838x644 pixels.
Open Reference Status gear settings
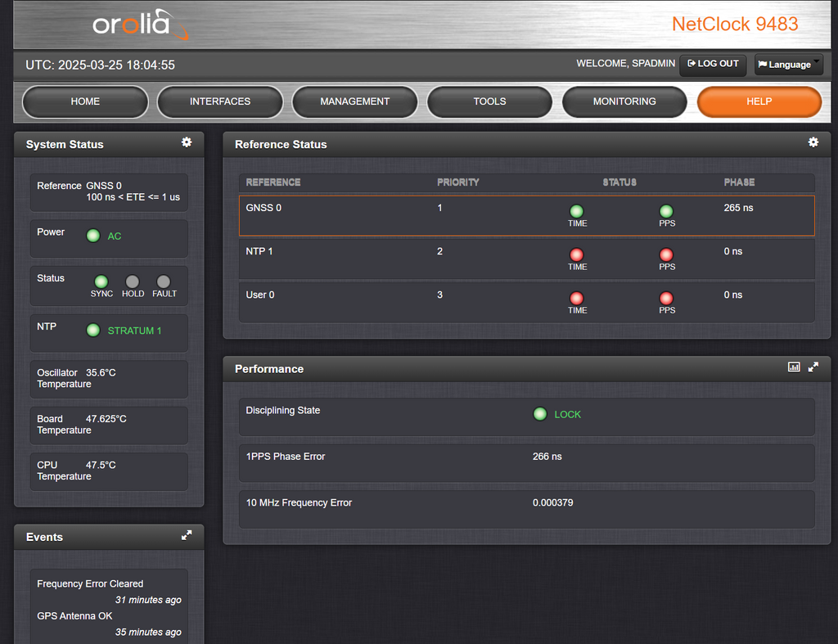[813, 142]
